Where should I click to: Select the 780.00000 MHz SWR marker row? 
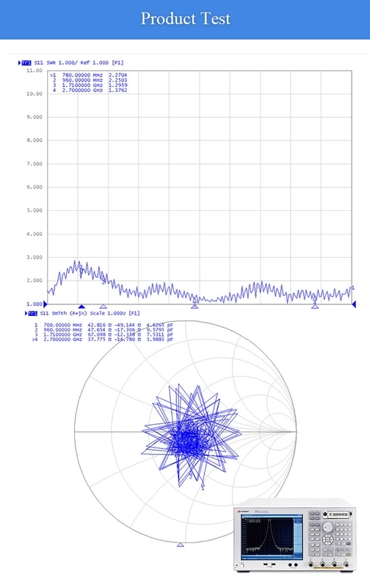88,75
